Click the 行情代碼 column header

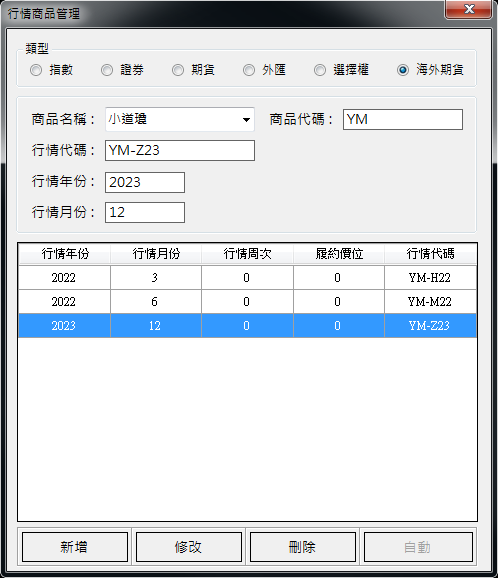click(431, 254)
